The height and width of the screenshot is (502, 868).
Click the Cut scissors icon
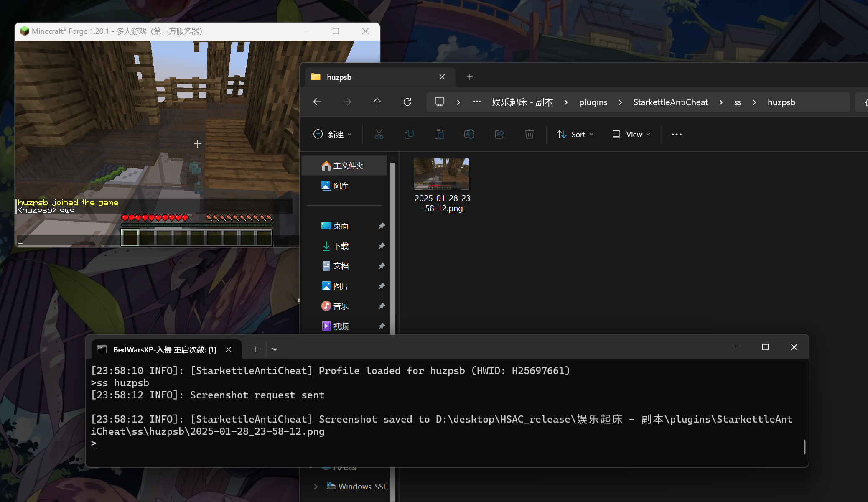(379, 134)
